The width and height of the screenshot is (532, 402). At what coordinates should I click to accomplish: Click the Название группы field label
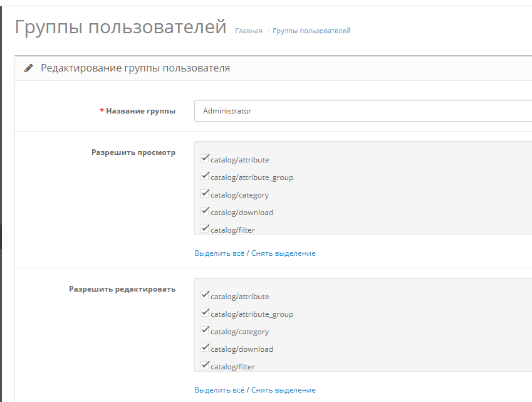(x=140, y=111)
